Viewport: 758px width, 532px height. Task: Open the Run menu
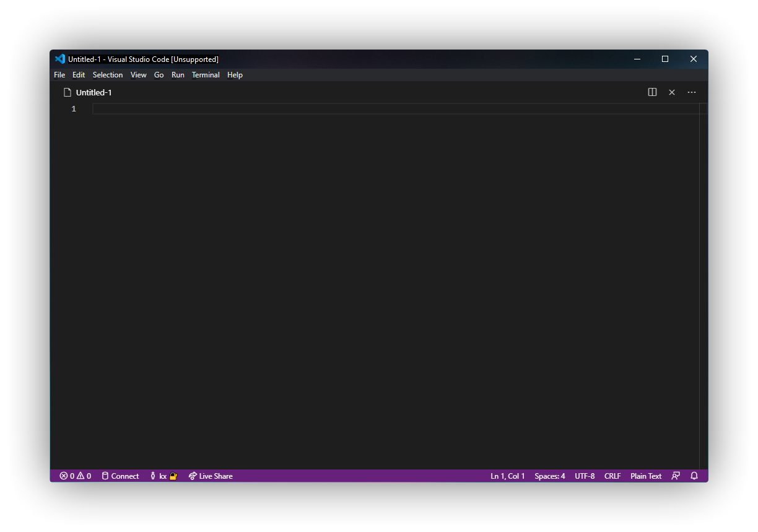(178, 75)
